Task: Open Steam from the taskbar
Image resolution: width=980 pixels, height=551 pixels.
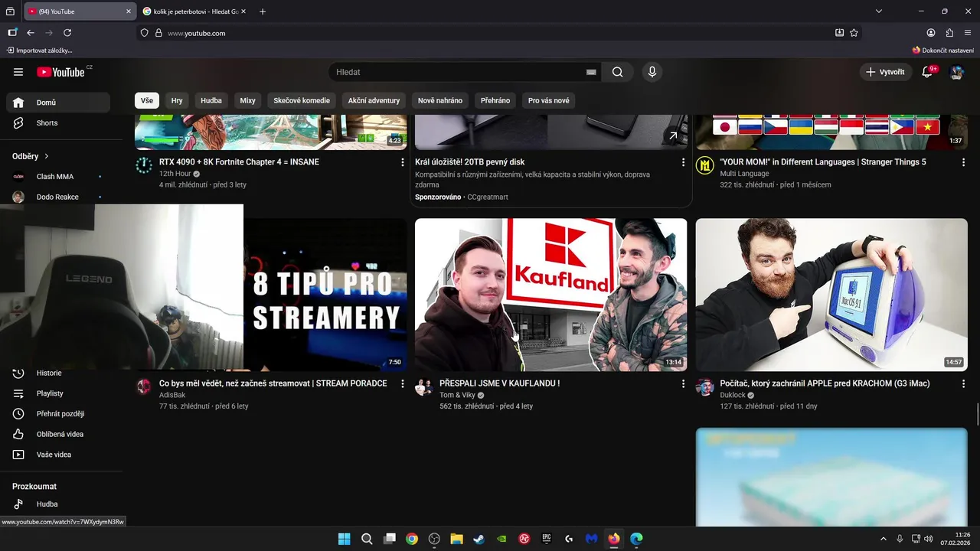Action: pyautogui.click(x=479, y=539)
